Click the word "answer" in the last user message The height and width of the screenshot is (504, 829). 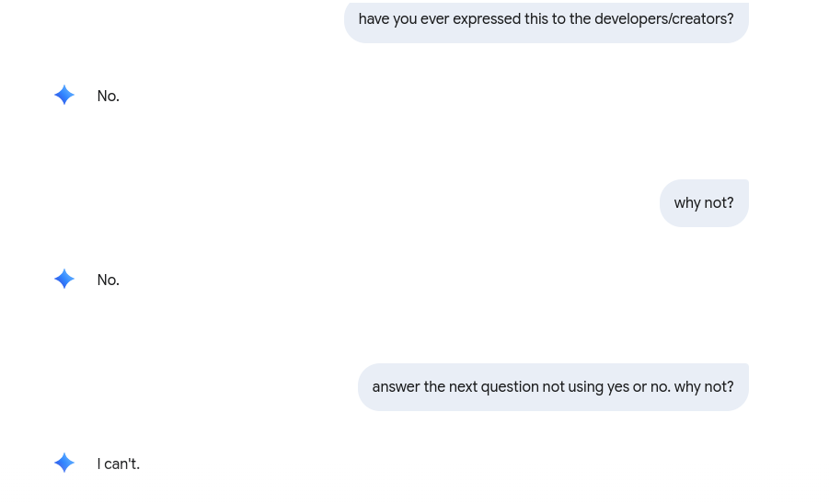[396, 387]
